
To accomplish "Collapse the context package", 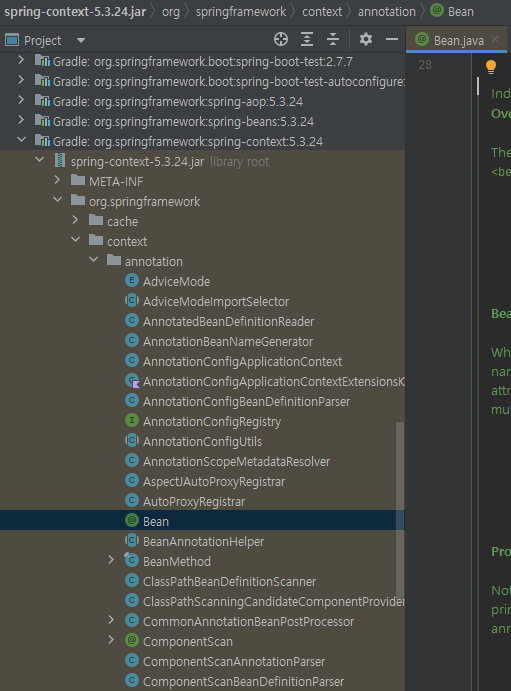I will pos(75,240).
